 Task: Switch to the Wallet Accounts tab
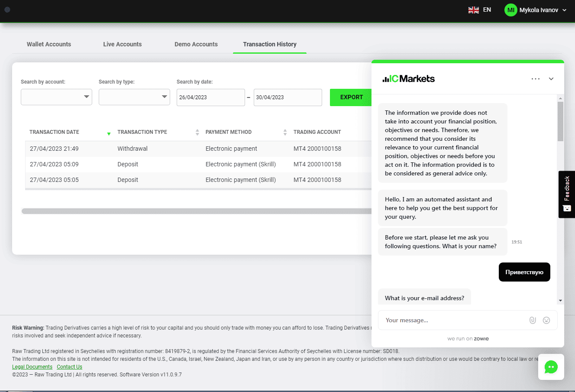click(x=49, y=44)
